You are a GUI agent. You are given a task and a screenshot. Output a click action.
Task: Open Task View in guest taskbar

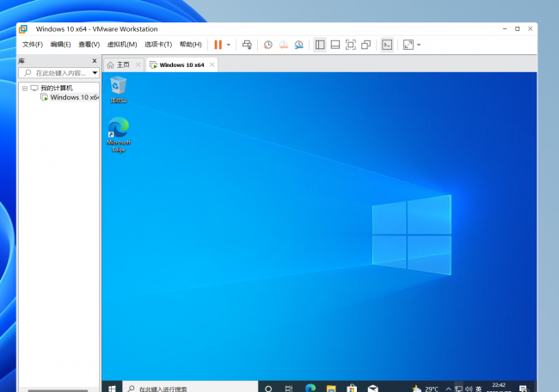click(x=289, y=388)
